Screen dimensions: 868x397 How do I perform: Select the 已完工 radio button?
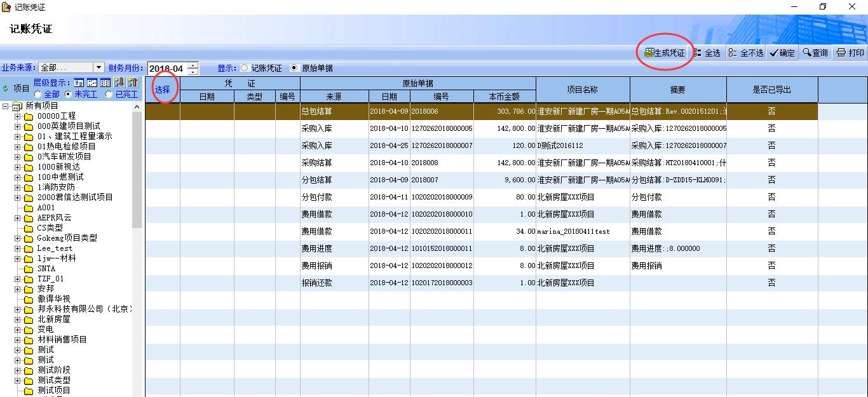[109, 95]
